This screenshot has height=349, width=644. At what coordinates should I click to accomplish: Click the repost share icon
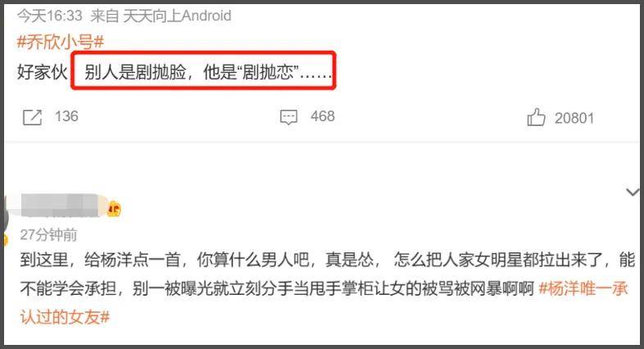32,117
